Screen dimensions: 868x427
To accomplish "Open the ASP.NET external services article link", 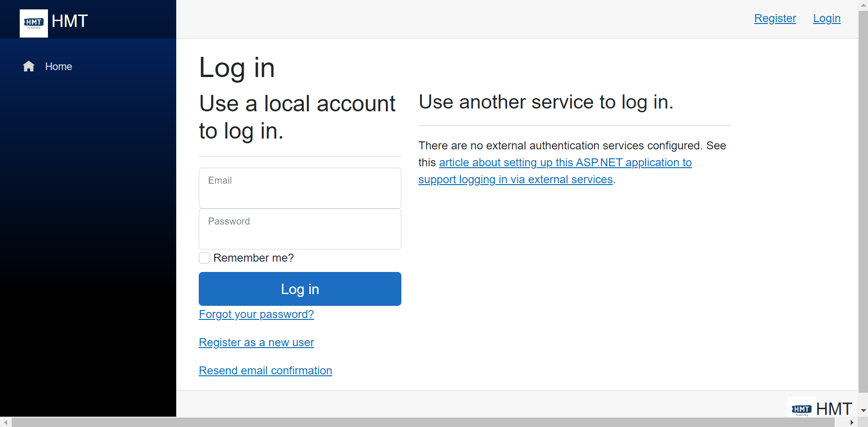I will pos(565,163).
